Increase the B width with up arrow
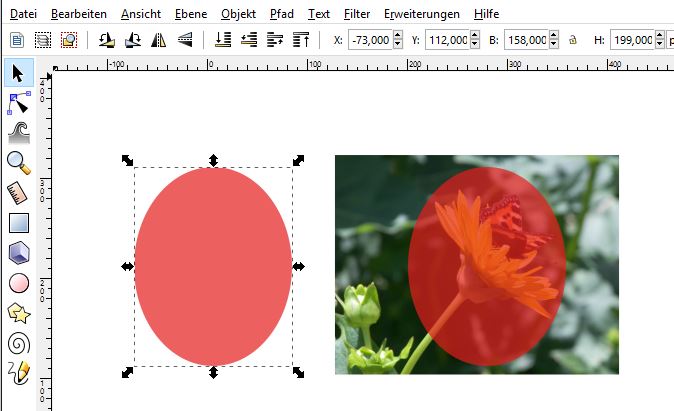This screenshot has width=674, height=411. click(554, 35)
